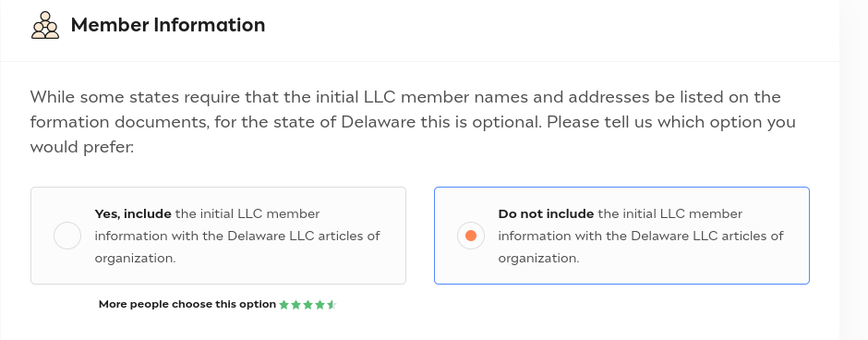Click the "More people choose this option" caption
Image resolution: width=868 pixels, height=340 pixels.
click(x=187, y=304)
